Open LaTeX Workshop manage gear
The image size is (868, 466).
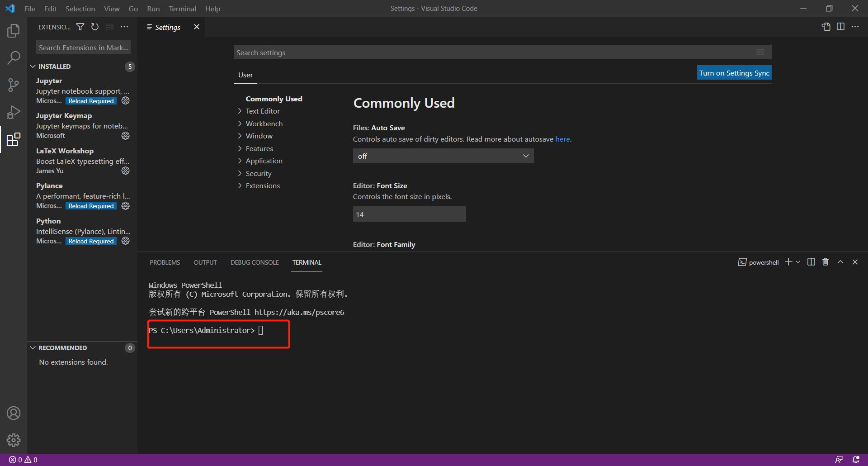(x=126, y=171)
